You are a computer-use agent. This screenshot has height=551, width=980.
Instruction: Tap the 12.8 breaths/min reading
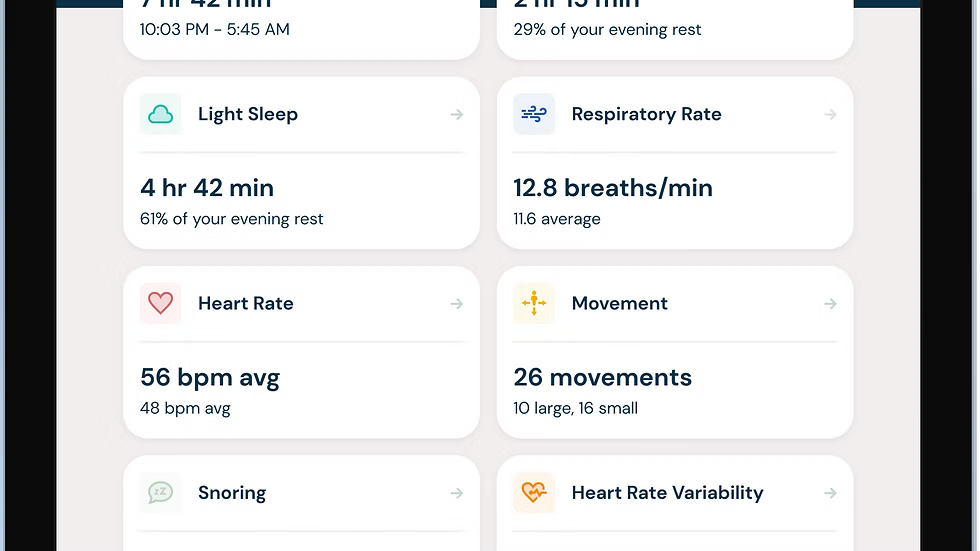613,188
